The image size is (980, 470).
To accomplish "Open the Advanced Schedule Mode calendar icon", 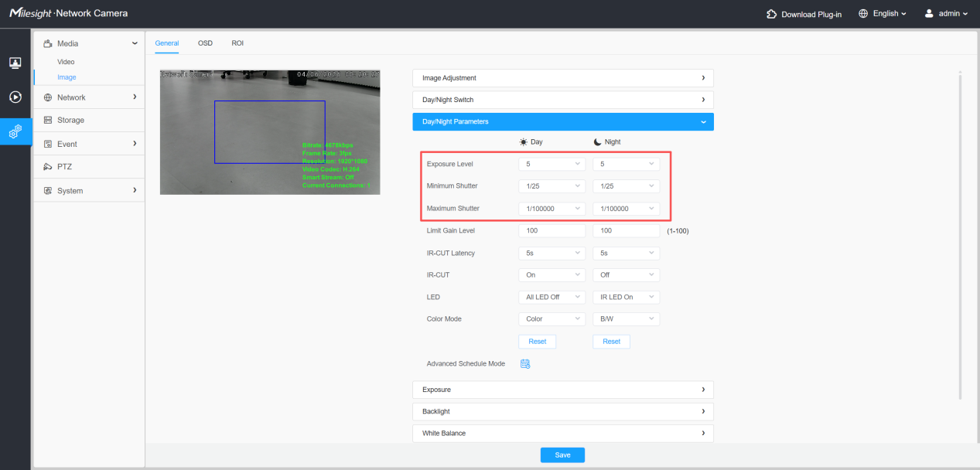I will tap(525, 363).
